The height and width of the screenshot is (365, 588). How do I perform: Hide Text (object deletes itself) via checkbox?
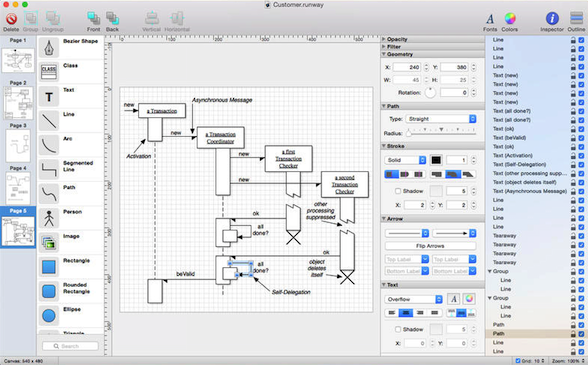581,182
